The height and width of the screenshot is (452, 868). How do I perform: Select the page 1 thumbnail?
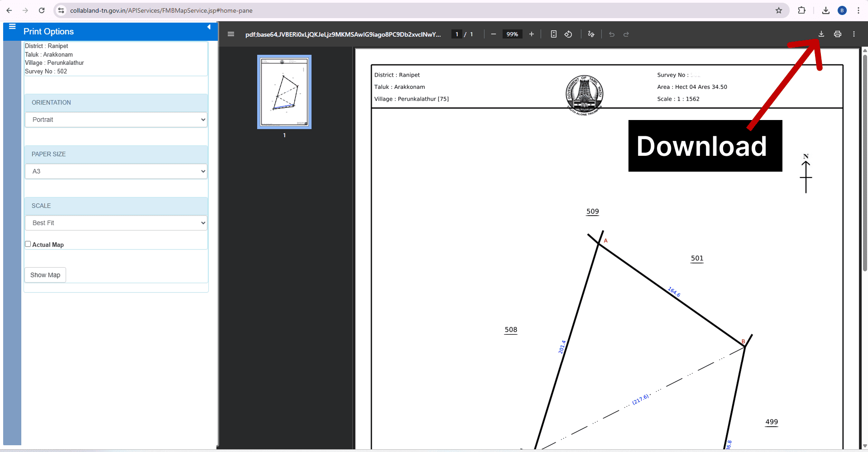pyautogui.click(x=284, y=92)
